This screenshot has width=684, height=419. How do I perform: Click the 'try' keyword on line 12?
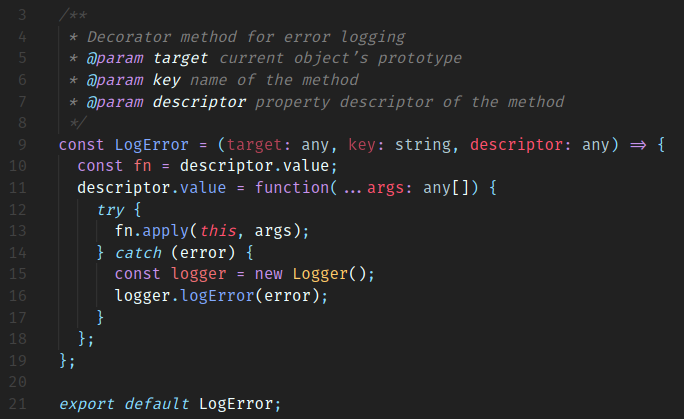110,210
